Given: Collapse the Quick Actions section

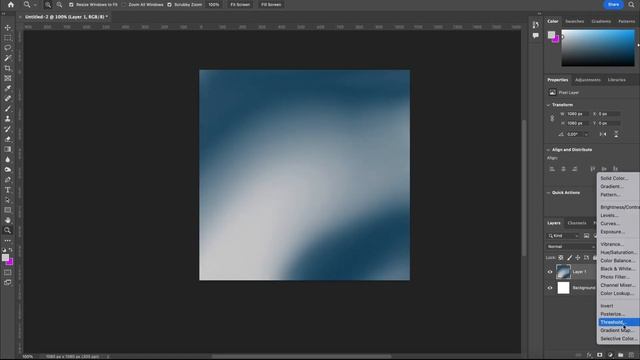Looking at the screenshot, I should click(x=548, y=193).
